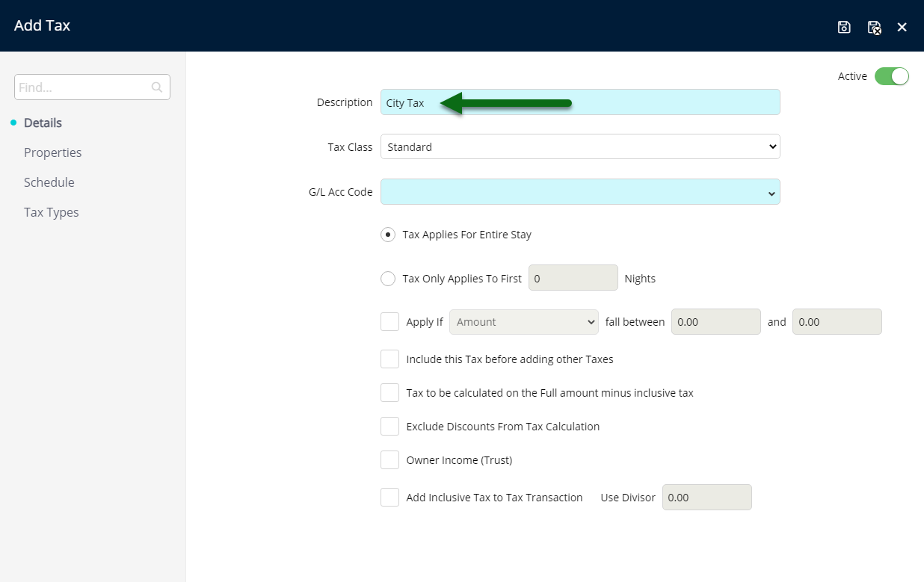Viewport: 924px width, 582px height.
Task: Click the Nights label text
Action: click(640, 279)
